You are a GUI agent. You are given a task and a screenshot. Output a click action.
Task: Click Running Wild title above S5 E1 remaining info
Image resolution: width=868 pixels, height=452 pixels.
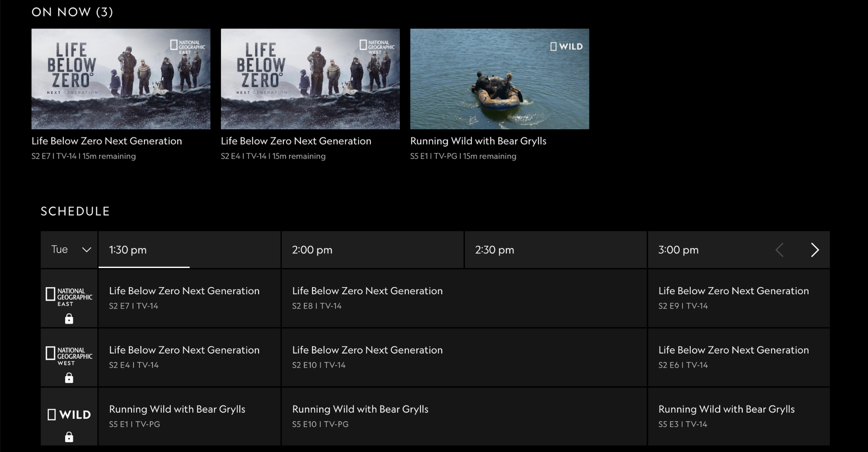point(478,141)
